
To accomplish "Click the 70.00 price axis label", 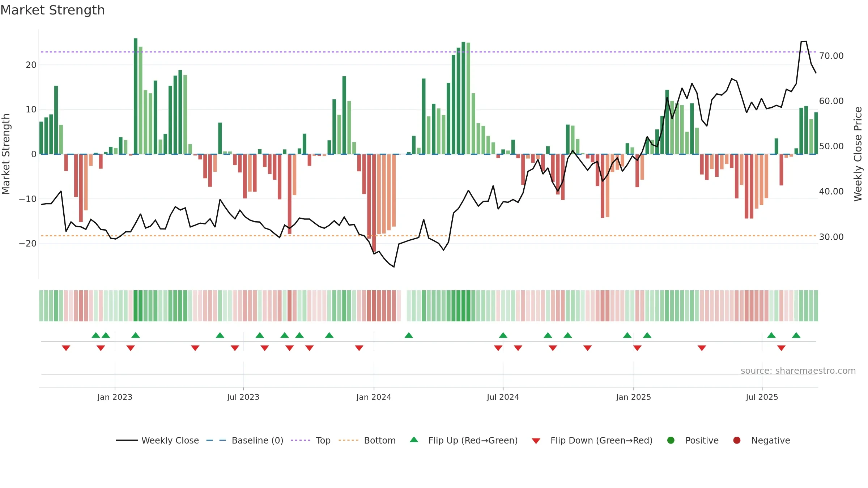I will (x=831, y=56).
